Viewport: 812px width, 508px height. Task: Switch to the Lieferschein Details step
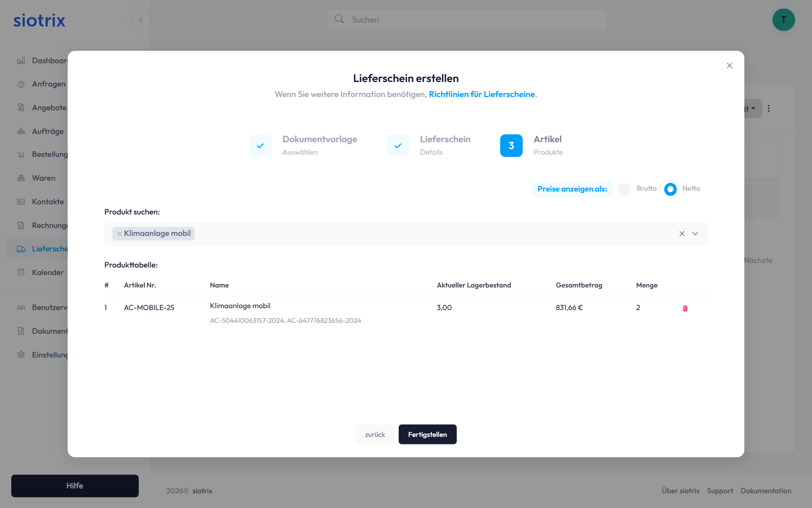click(x=398, y=146)
